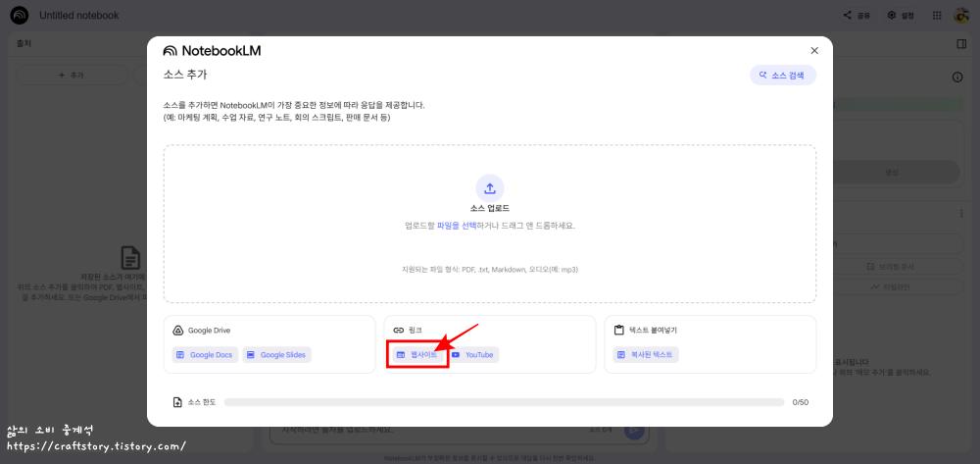The image size is (980, 464).
Task: Click the 소스 검색 button
Action: pos(782,75)
